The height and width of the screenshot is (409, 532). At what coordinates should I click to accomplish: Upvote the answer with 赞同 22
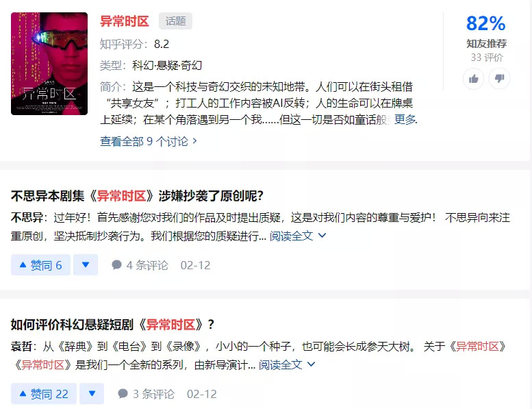(x=43, y=394)
